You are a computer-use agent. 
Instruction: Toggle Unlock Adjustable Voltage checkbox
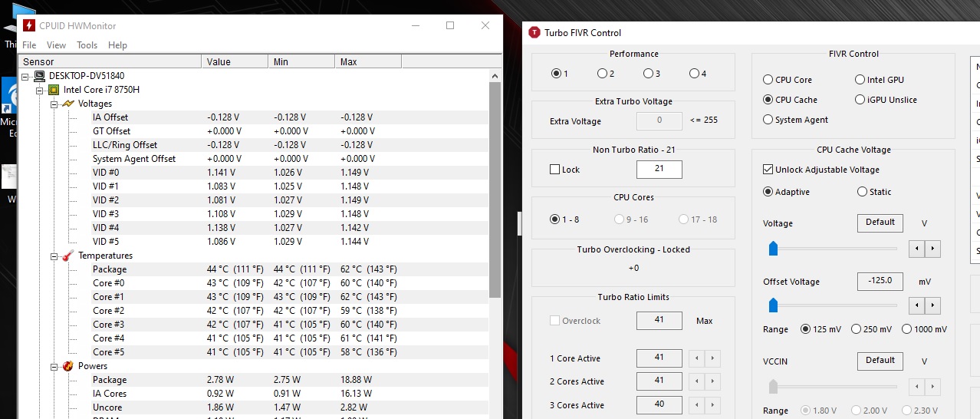click(x=768, y=170)
